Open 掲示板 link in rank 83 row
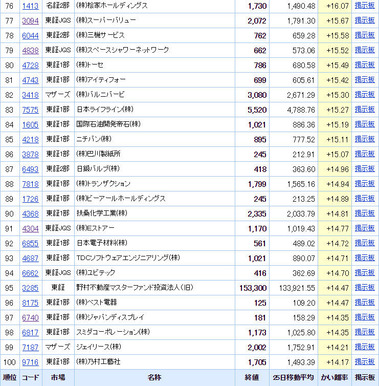 [365, 109]
